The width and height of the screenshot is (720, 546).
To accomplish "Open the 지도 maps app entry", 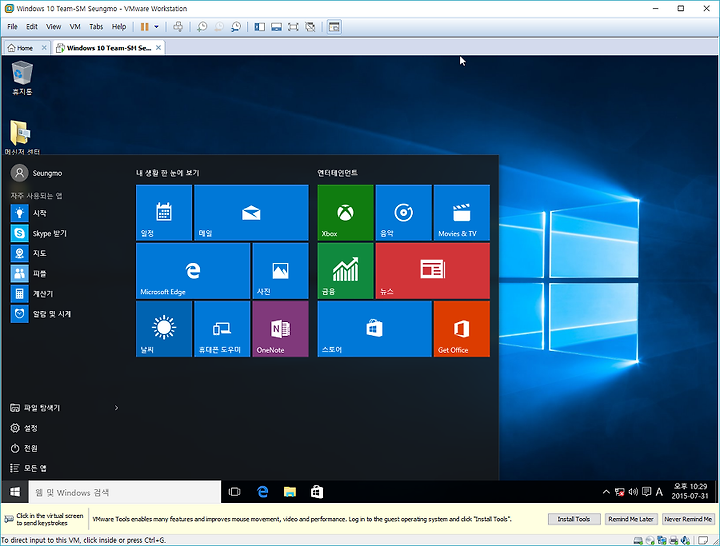I will click(x=28, y=253).
